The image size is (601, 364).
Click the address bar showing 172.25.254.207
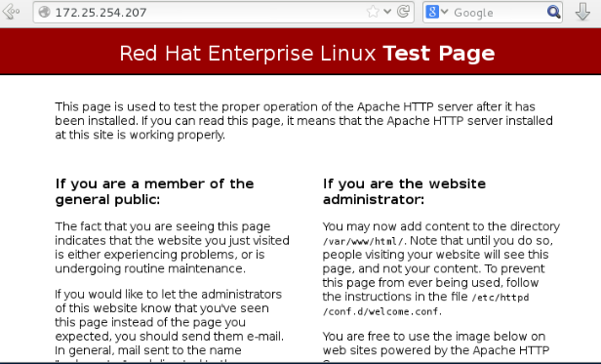223,13
